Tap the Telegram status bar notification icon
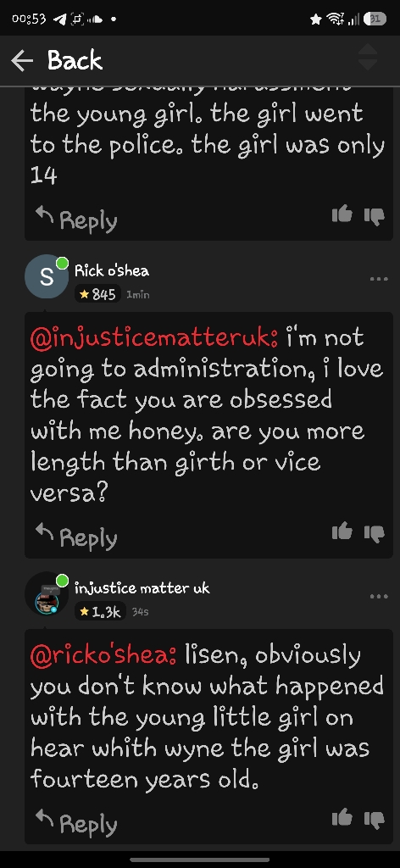 59,19
